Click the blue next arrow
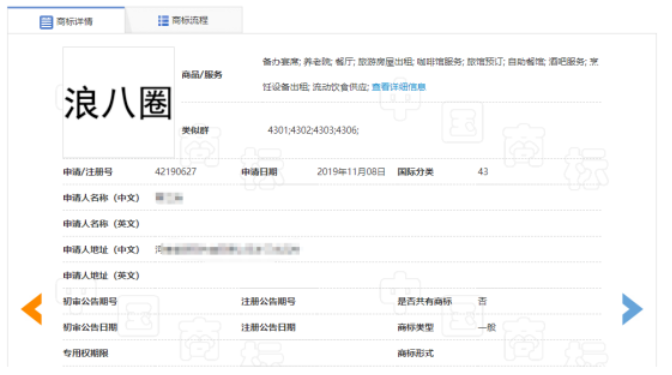Viewport: 672px width, 375px height. click(x=632, y=309)
